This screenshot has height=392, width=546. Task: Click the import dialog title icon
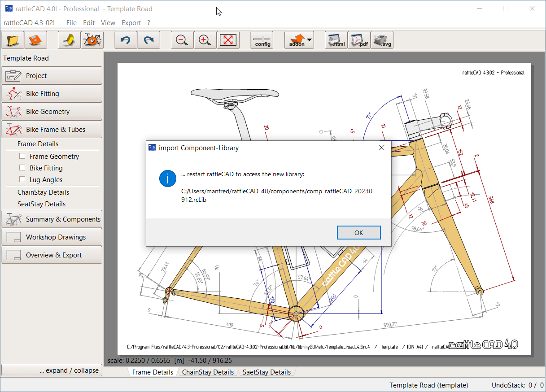[152, 148]
